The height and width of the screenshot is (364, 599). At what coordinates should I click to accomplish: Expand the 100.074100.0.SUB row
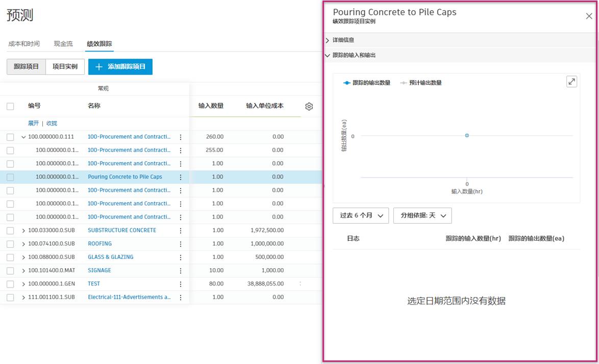coord(23,244)
